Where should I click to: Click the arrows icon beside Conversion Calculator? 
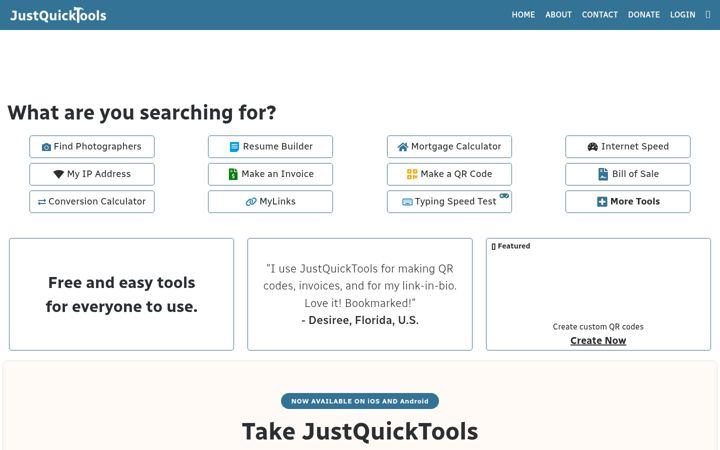coord(42,202)
